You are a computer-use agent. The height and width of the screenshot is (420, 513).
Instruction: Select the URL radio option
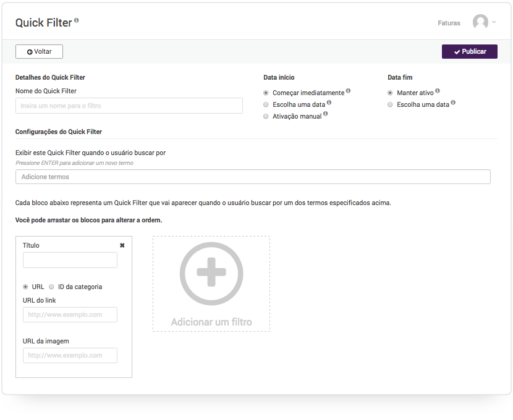point(25,287)
